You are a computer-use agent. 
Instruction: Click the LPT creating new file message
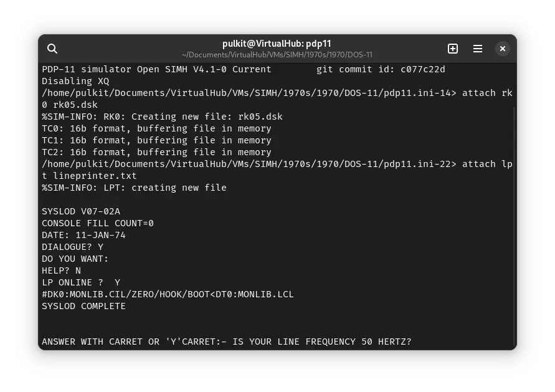pyautogui.click(x=134, y=188)
